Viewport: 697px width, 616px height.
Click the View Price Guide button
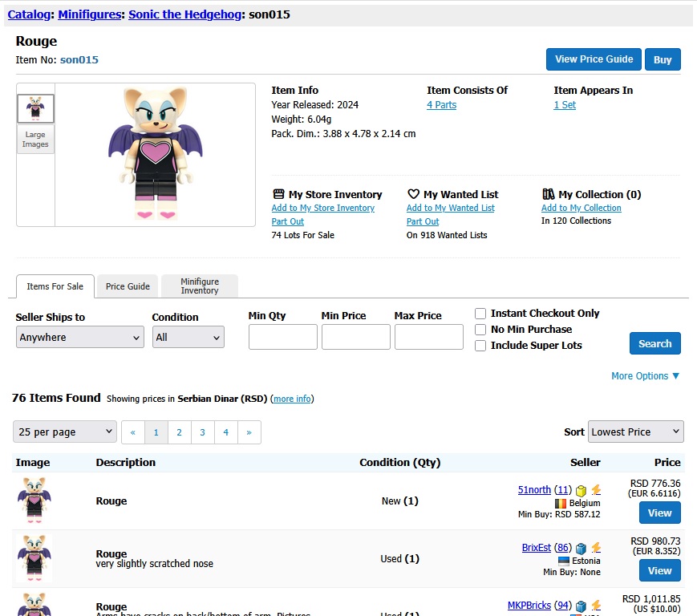click(x=594, y=59)
